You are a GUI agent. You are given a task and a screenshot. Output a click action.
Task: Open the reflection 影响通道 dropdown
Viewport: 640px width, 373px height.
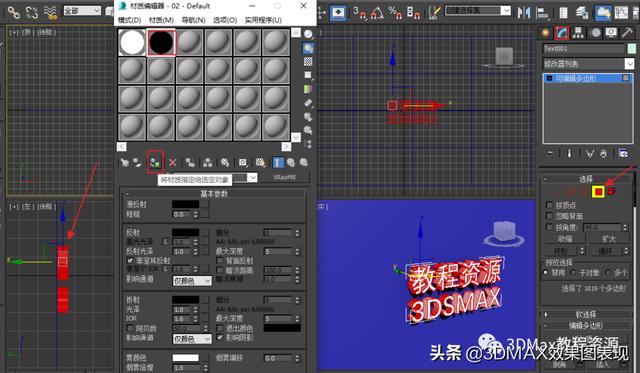pos(192,281)
